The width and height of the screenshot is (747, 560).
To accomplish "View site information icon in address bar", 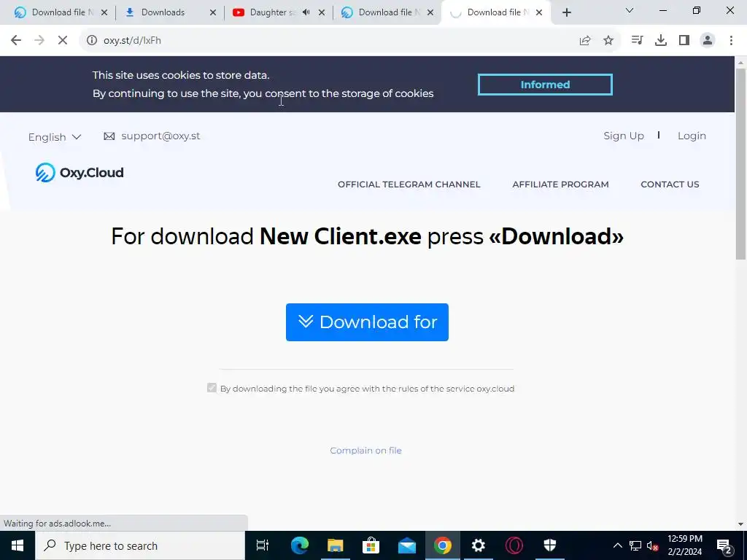I will point(91,41).
